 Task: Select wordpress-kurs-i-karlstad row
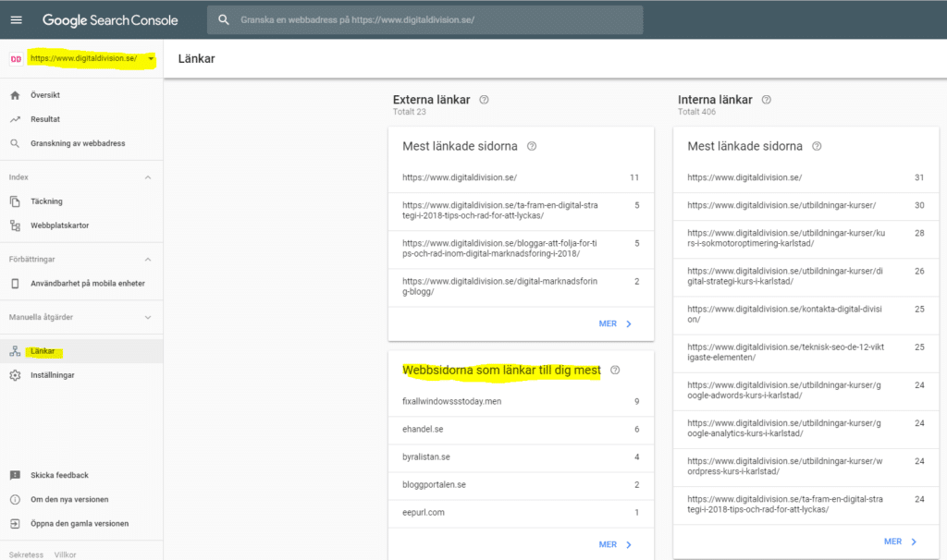[806, 467]
